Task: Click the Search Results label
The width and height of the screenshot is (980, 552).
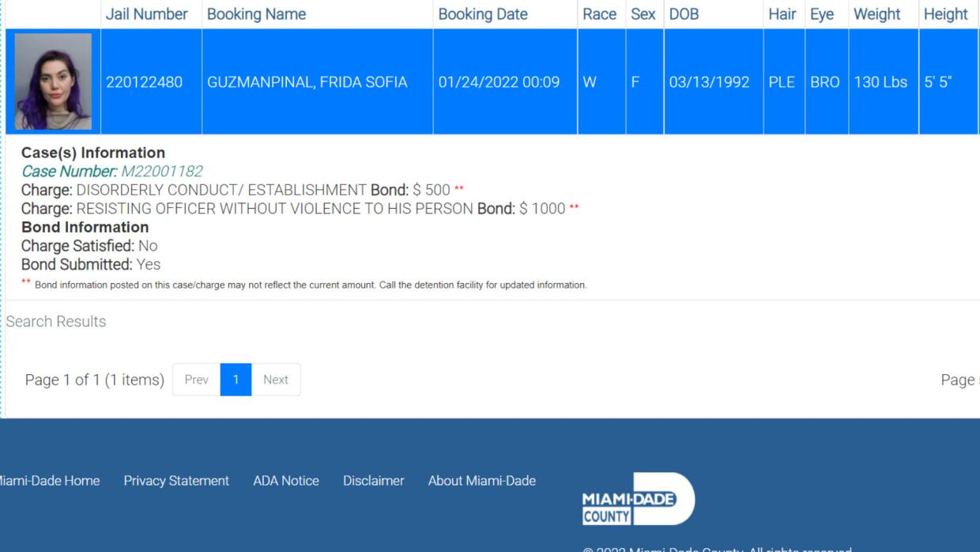Action: tap(56, 321)
